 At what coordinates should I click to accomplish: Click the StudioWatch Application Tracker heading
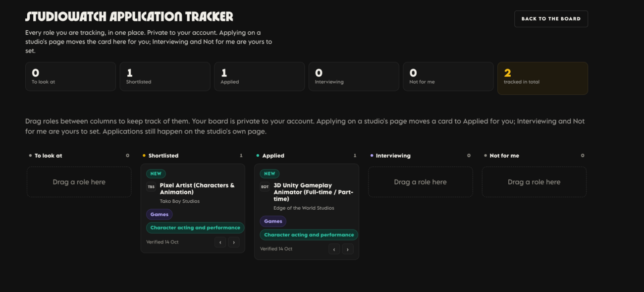click(129, 17)
